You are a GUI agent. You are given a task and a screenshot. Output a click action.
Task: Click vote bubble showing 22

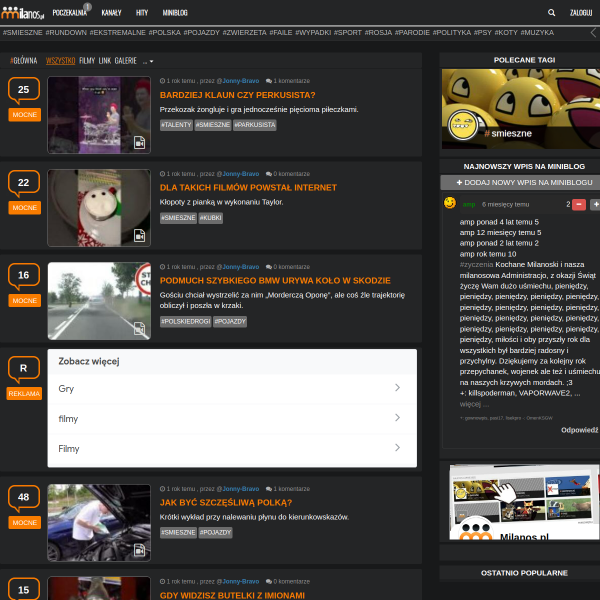(24, 183)
